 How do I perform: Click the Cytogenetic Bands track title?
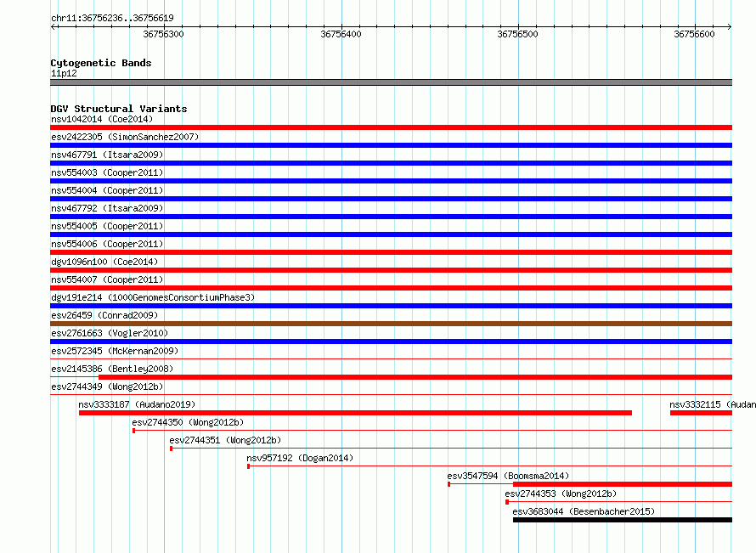click(x=101, y=63)
